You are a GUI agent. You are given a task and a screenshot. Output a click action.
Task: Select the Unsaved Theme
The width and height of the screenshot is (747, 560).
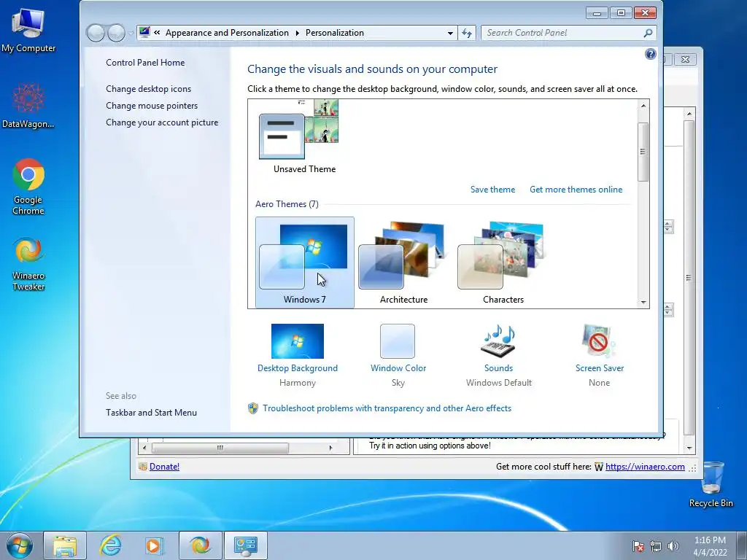point(305,136)
